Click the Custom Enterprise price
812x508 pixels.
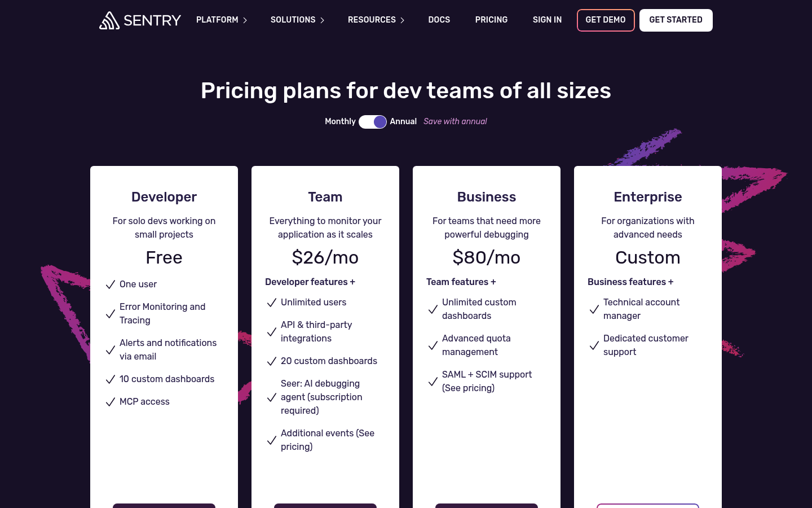coord(648,257)
